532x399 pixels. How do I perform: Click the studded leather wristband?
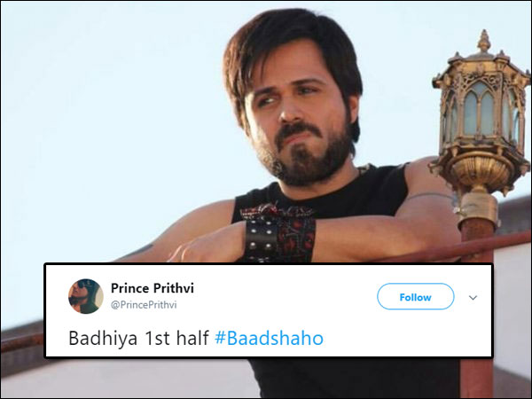278,233
